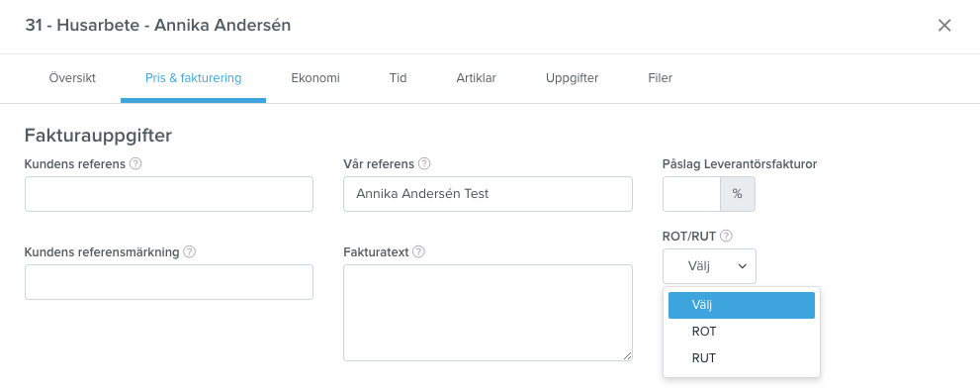Open help icon next to Vår referens
The width and height of the screenshot is (980, 392).
pos(424,163)
